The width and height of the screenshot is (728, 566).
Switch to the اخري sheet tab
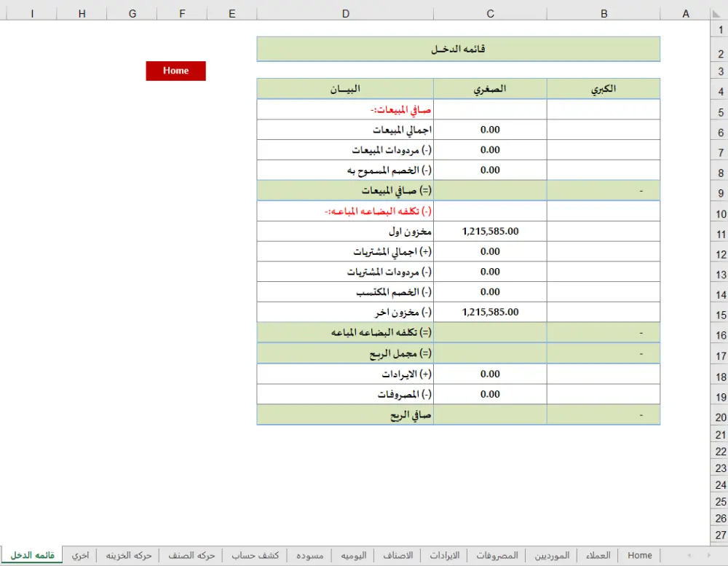coord(80,554)
